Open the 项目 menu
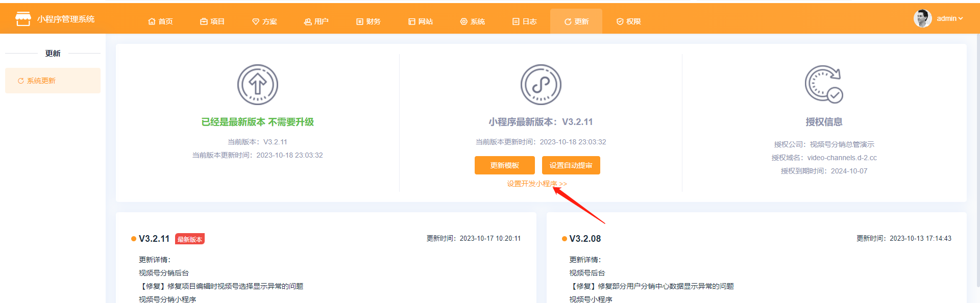Viewport: 980px width, 303px height. click(212, 21)
